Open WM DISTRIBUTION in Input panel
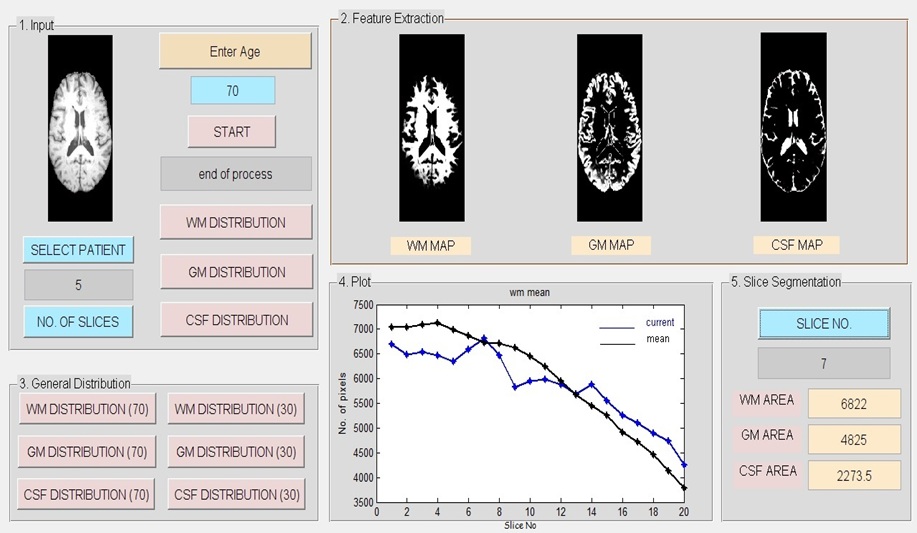 coord(236,222)
